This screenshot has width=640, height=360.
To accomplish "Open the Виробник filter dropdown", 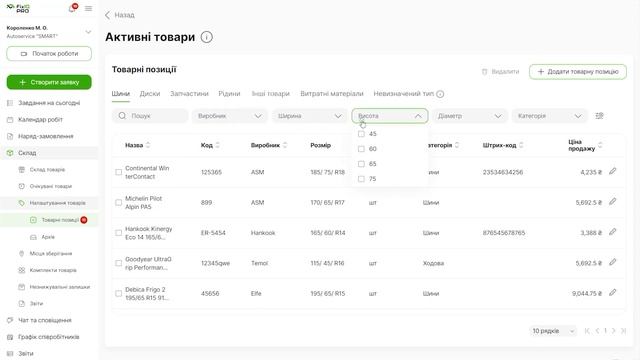I will click(230, 116).
